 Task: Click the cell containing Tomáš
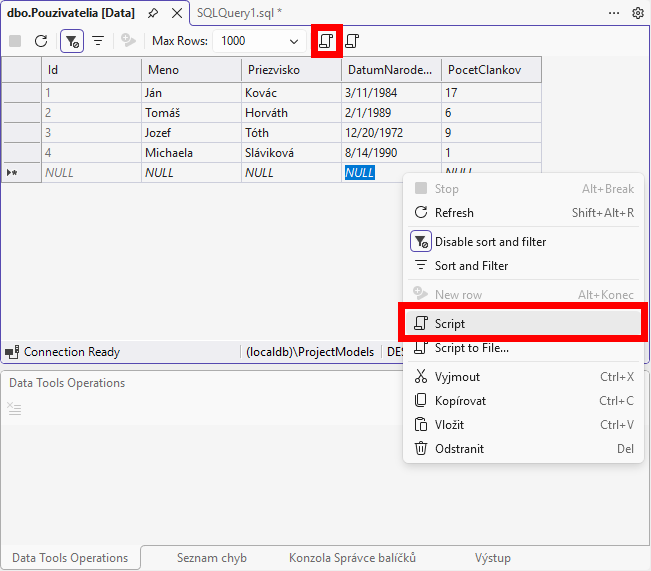point(191,113)
